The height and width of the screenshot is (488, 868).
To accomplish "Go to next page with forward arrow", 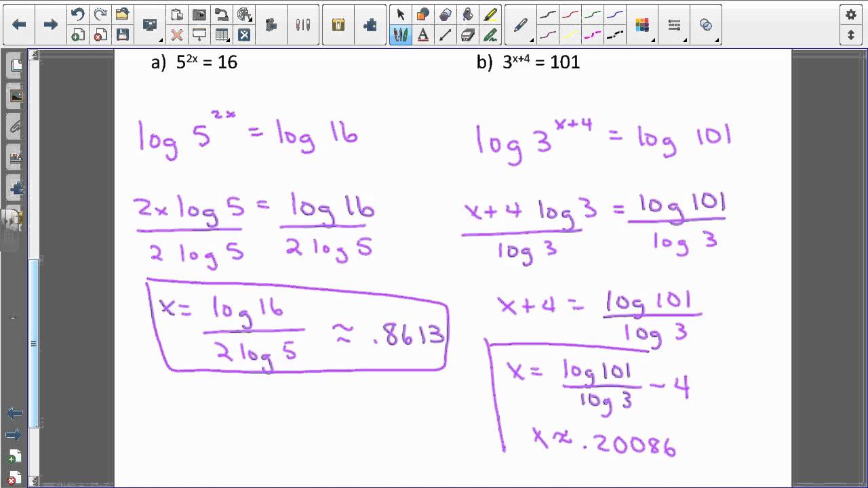I will [x=50, y=25].
